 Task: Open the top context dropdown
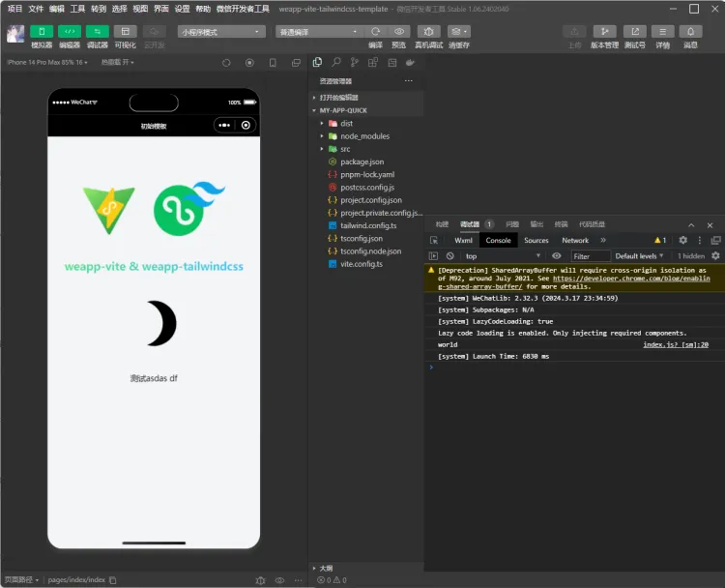coord(503,256)
